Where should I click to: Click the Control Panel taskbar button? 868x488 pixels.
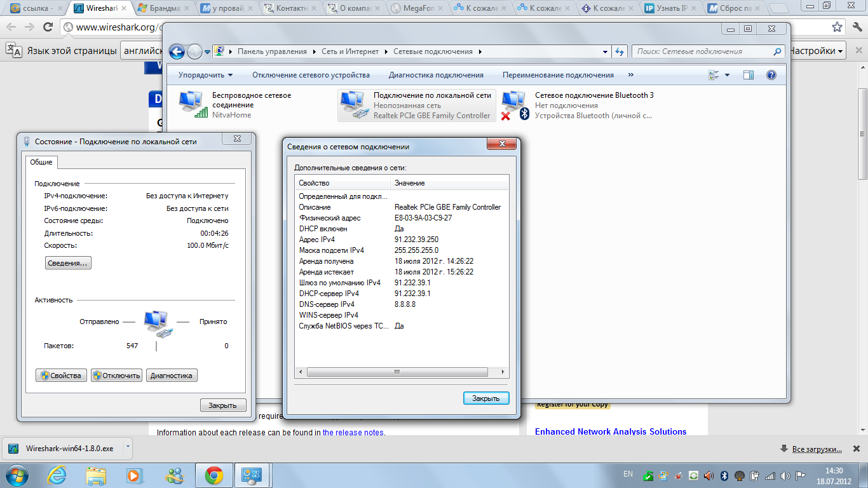pyautogui.click(x=252, y=475)
